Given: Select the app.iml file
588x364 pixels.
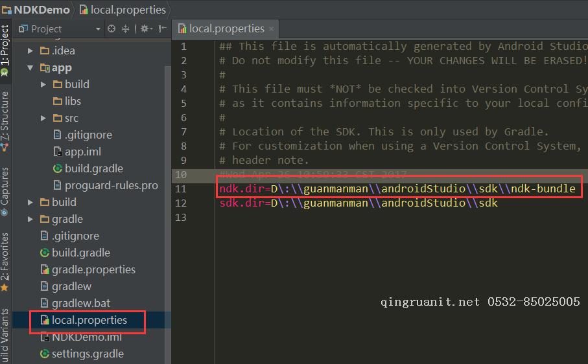Looking at the screenshot, I should click(x=77, y=152).
